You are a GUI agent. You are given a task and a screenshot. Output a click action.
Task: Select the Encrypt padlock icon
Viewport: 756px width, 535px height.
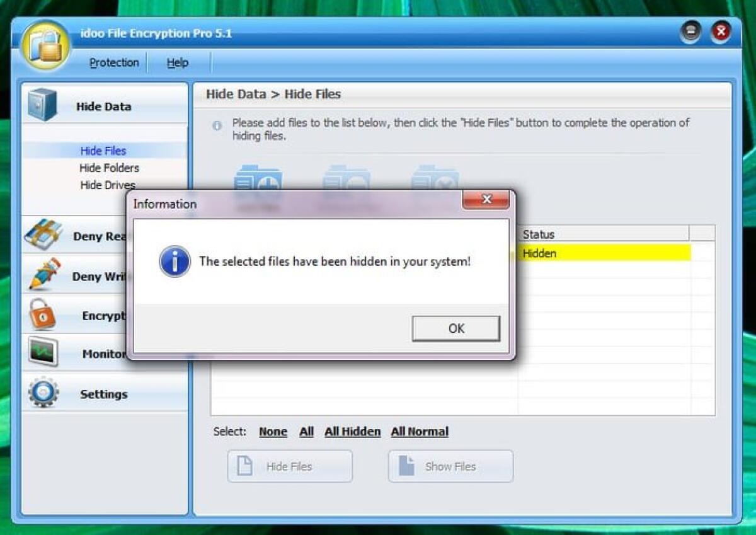click(42, 315)
